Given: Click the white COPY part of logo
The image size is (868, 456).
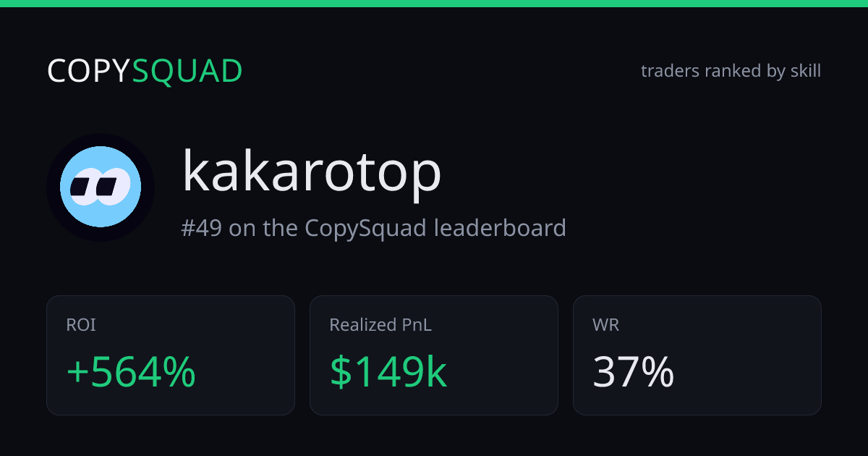Looking at the screenshot, I should tap(89, 71).
